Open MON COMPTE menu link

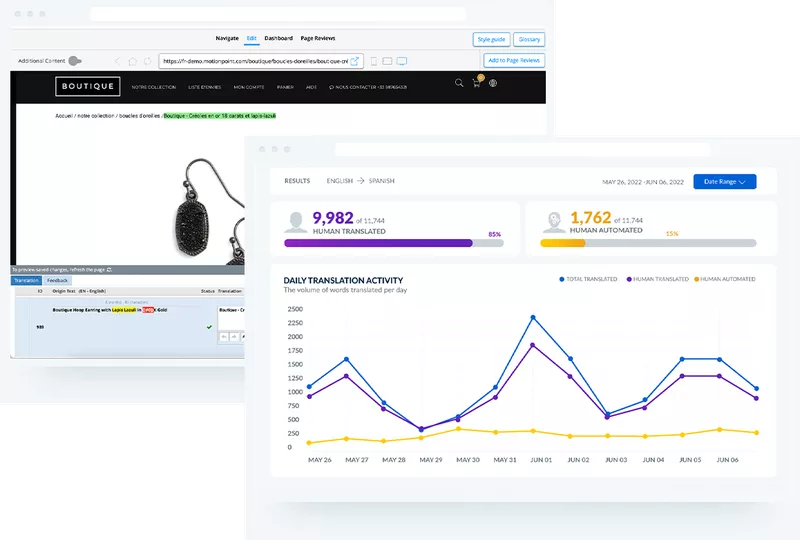249,87
